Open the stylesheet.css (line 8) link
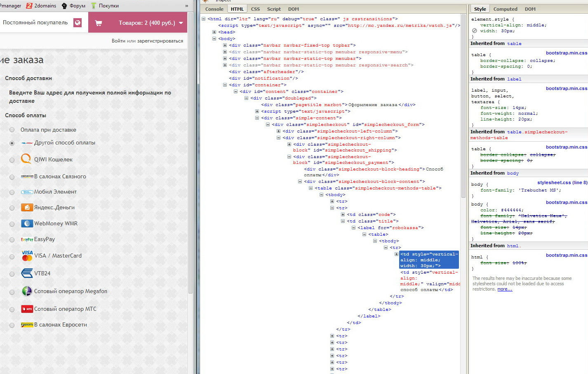The height and width of the screenshot is (374, 588). (x=562, y=182)
